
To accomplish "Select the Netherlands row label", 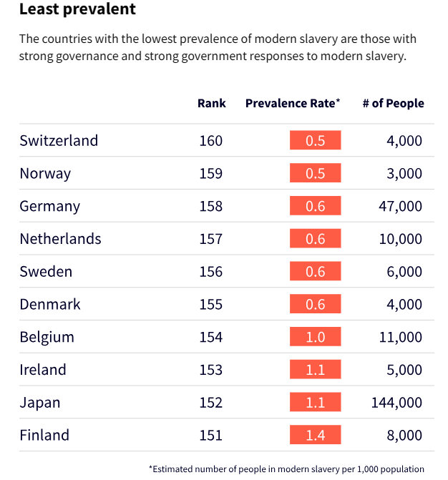I will [60, 239].
